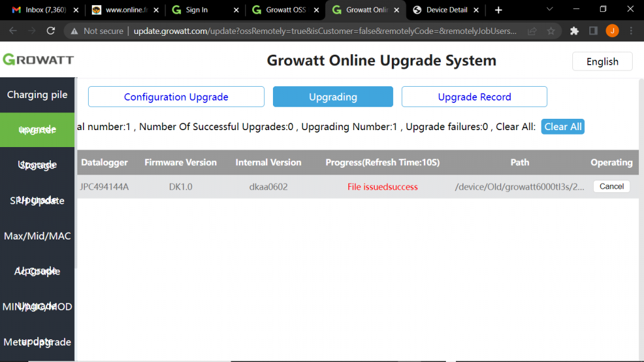Switch to the Gmail Inbox tab
This screenshot has height=362, width=644.
40,10
